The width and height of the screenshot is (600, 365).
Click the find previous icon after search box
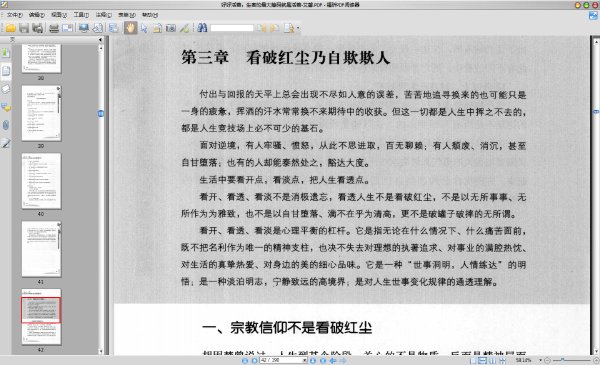coord(261,28)
